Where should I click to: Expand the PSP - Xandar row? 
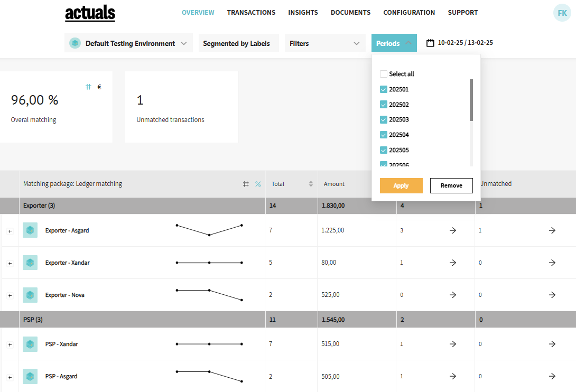click(x=10, y=345)
